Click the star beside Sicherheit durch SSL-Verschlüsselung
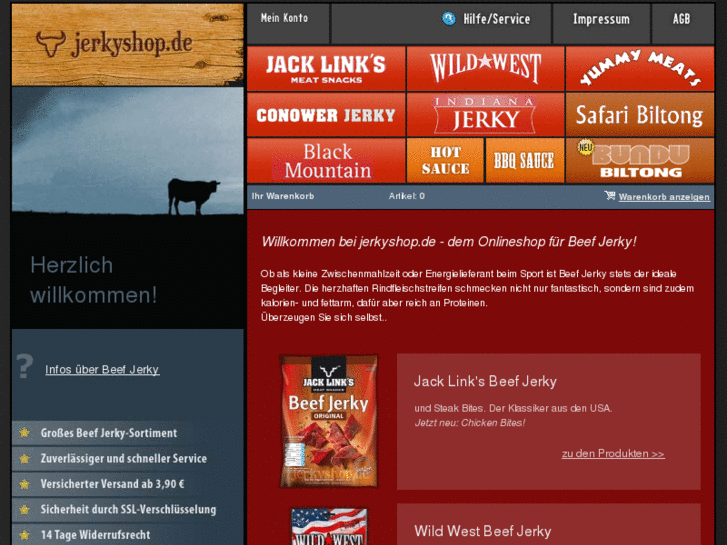727x545 pixels. coord(24,509)
